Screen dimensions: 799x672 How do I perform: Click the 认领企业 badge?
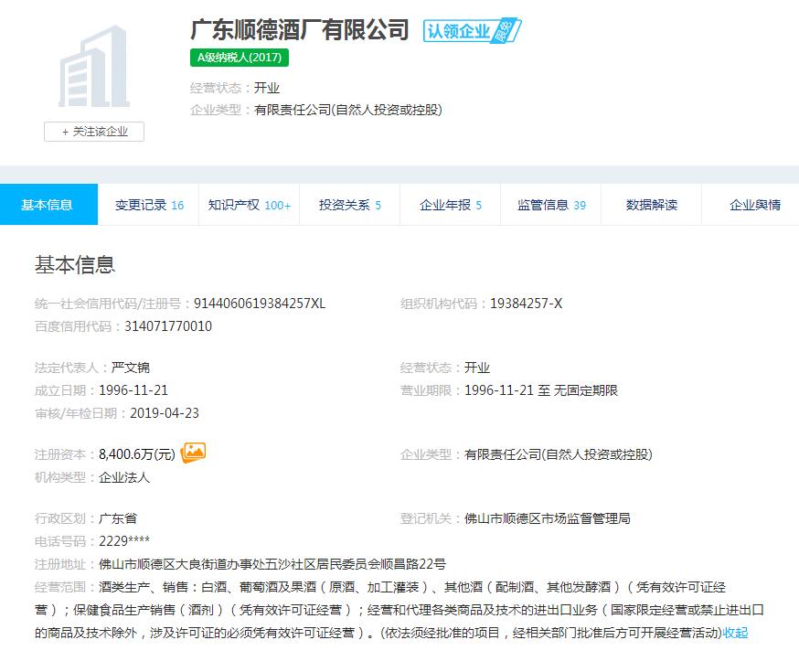point(472,31)
